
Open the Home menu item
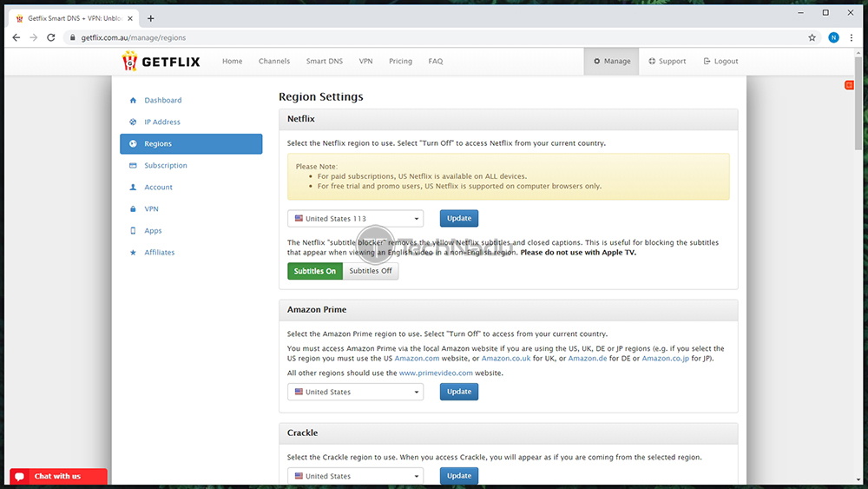click(x=233, y=61)
